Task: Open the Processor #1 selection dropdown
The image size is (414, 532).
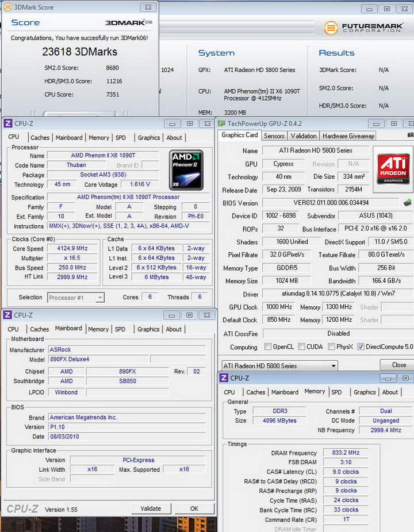Action: point(76,298)
